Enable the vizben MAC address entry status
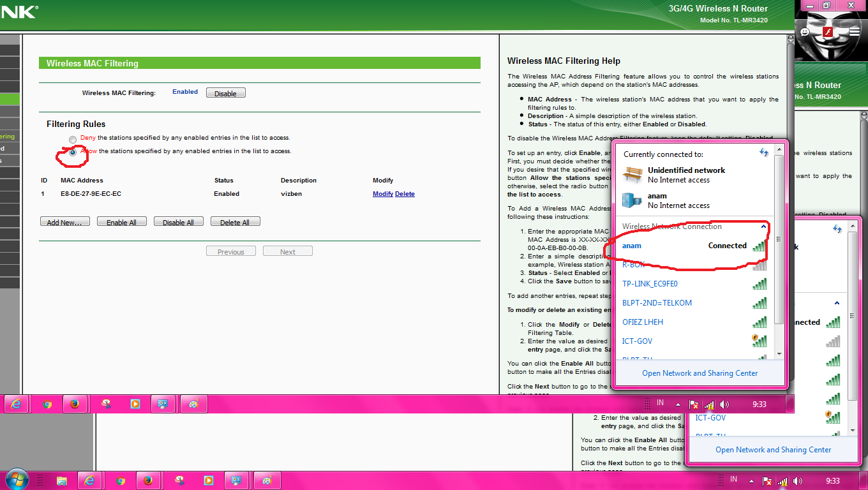This screenshot has height=490, width=868. (227, 194)
